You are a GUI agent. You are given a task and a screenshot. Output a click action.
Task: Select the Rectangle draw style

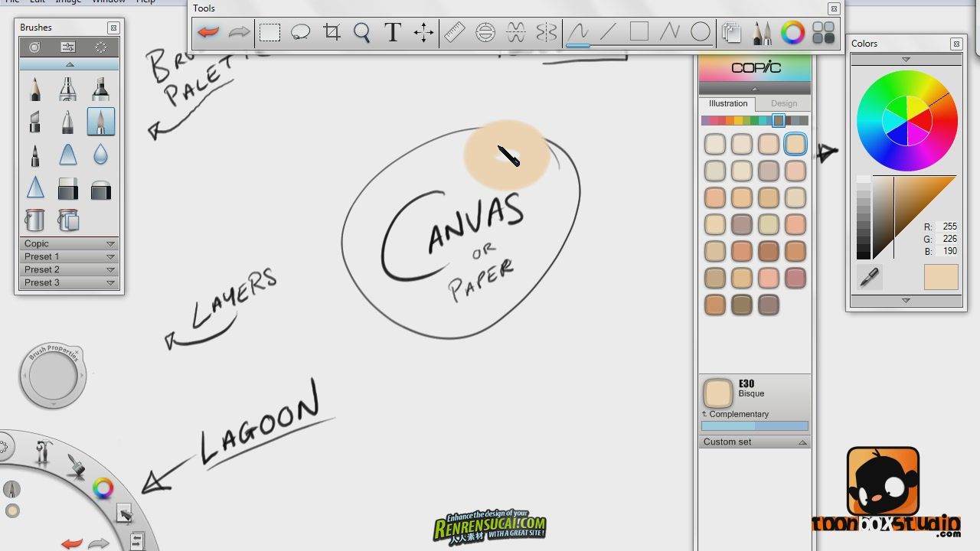coord(639,32)
